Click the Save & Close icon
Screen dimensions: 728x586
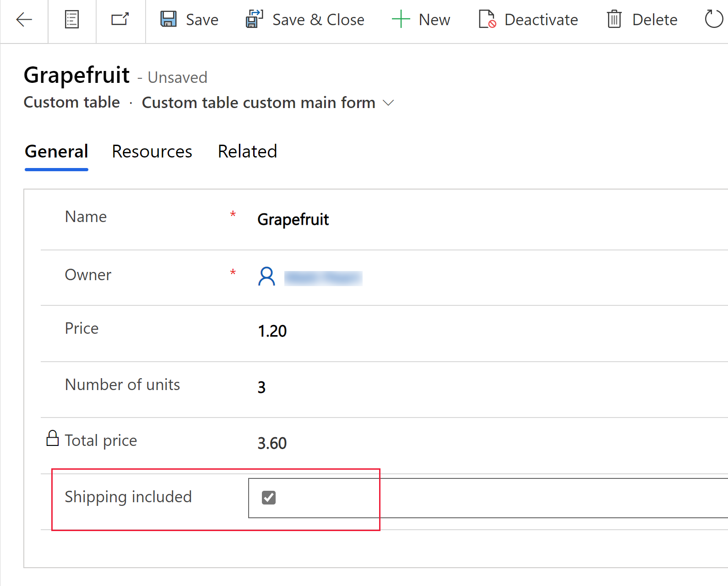254,19
